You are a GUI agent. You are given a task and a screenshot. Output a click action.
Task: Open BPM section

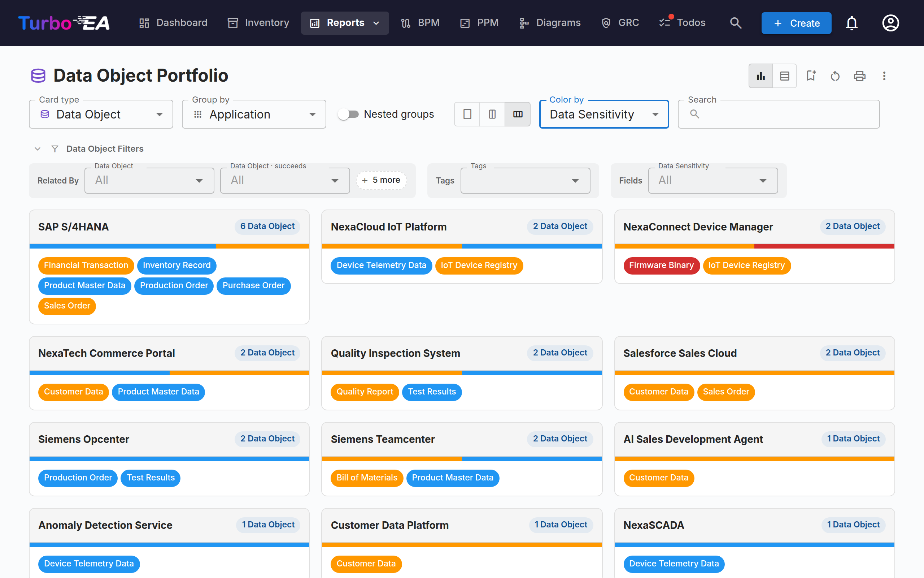pyautogui.click(x=420, y=23)
